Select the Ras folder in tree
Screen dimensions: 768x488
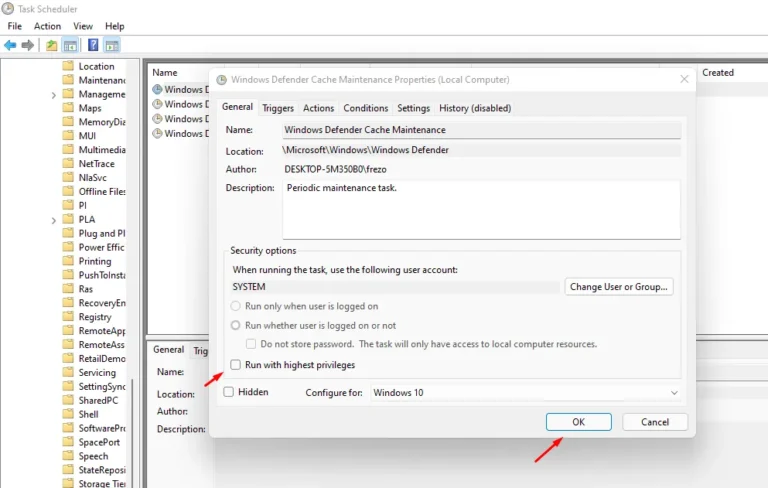[85, 289]
